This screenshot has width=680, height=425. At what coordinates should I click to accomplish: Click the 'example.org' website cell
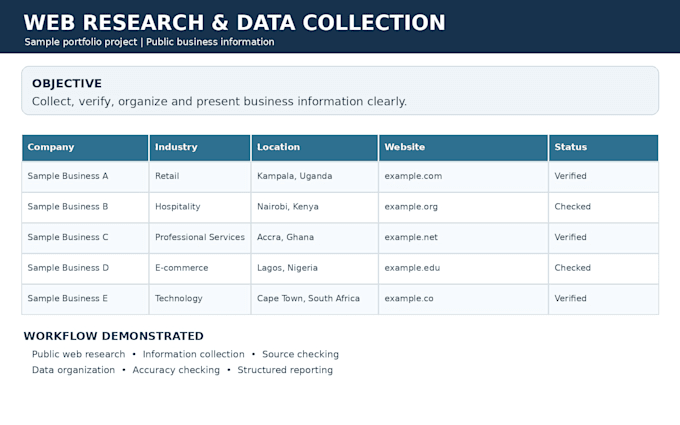tap(463, 207)
